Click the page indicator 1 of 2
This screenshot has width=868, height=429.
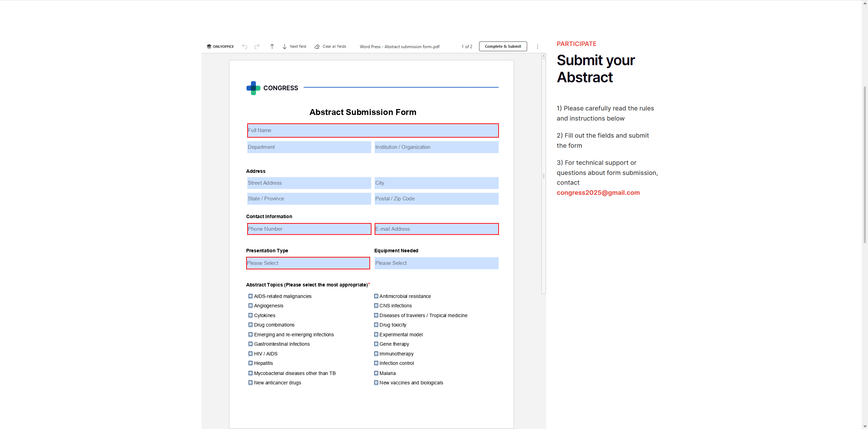(x=467, y=47)
